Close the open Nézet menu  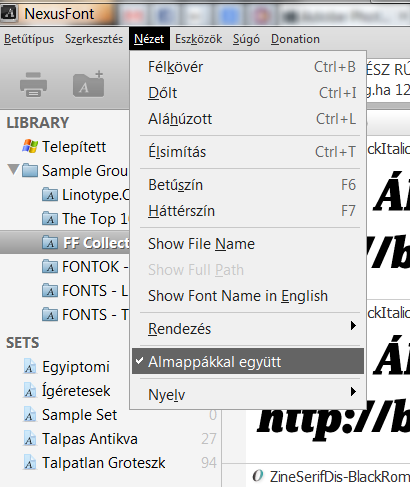coord(149,39)
